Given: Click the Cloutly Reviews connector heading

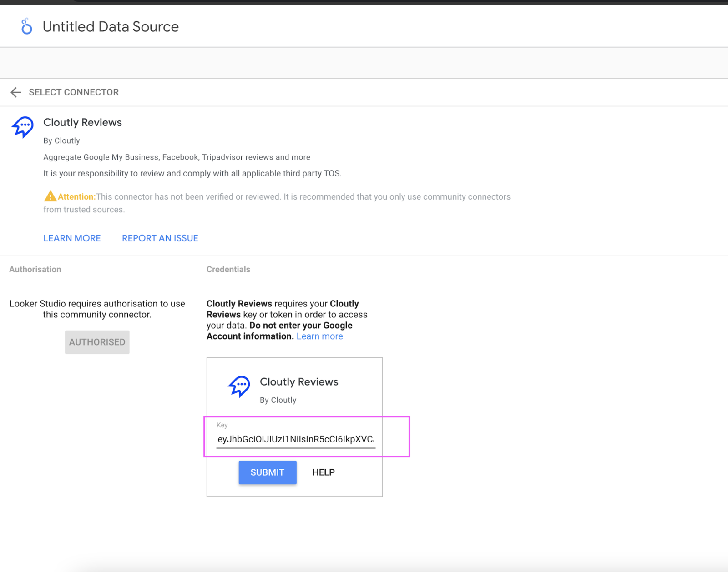Looking at the screenshot, I should (x=82, y=123).
